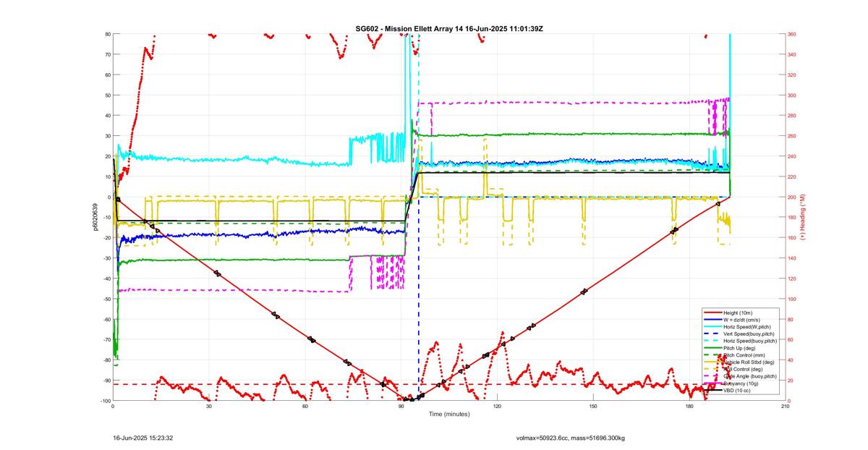This screenshot has height=450, width=868.
Task: Click the plot title SG602 Mission Ellett Array
Action: [x=449, y=28]
